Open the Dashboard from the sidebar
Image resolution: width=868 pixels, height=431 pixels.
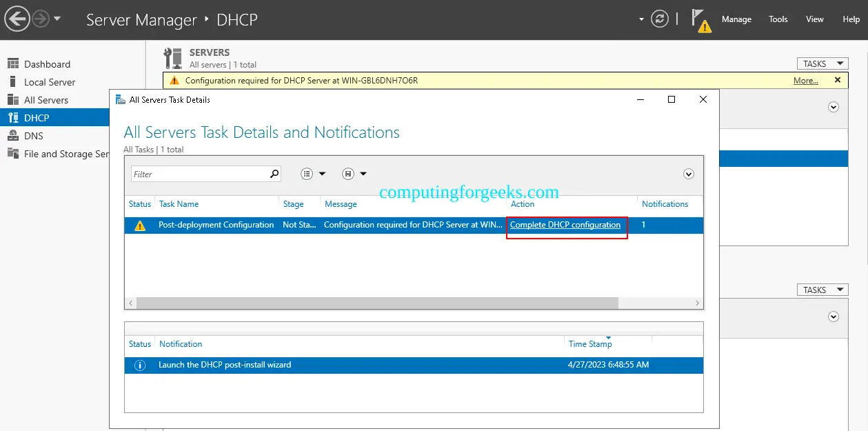pos(47,63)
